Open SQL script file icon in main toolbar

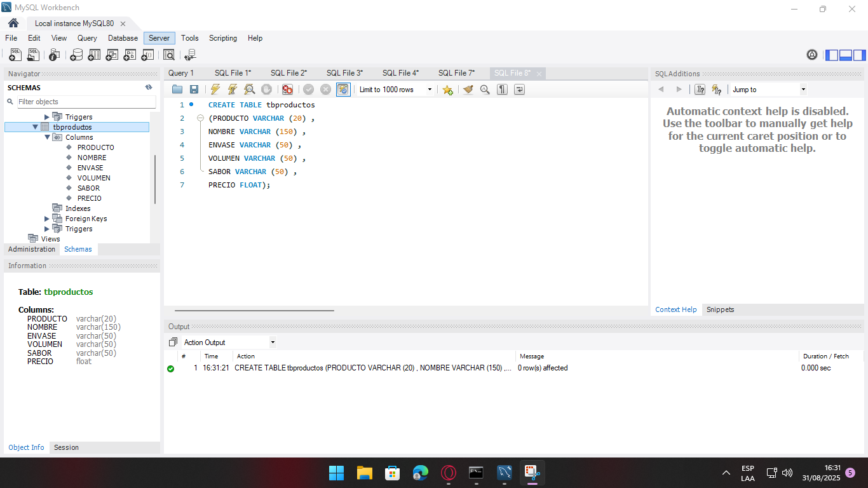pyautogui.click(x=33, y=55)
